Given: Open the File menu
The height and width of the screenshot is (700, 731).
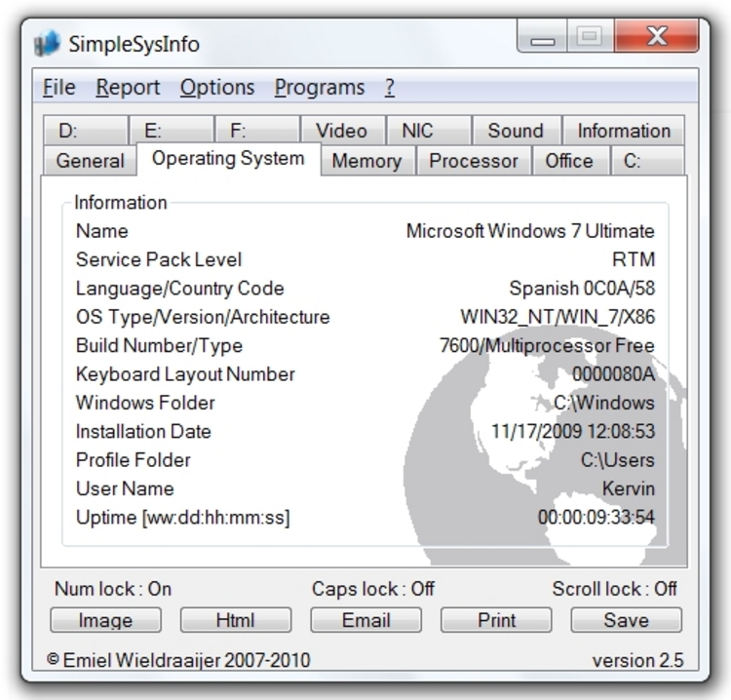Looking at the screenshot, I should 59,87.
